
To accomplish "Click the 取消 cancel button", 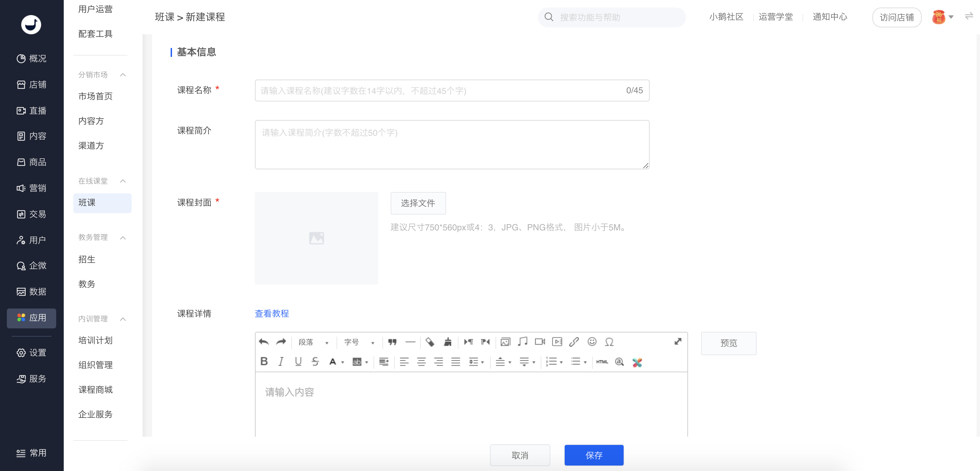I will pyautogui.click(x=520, y=455).
